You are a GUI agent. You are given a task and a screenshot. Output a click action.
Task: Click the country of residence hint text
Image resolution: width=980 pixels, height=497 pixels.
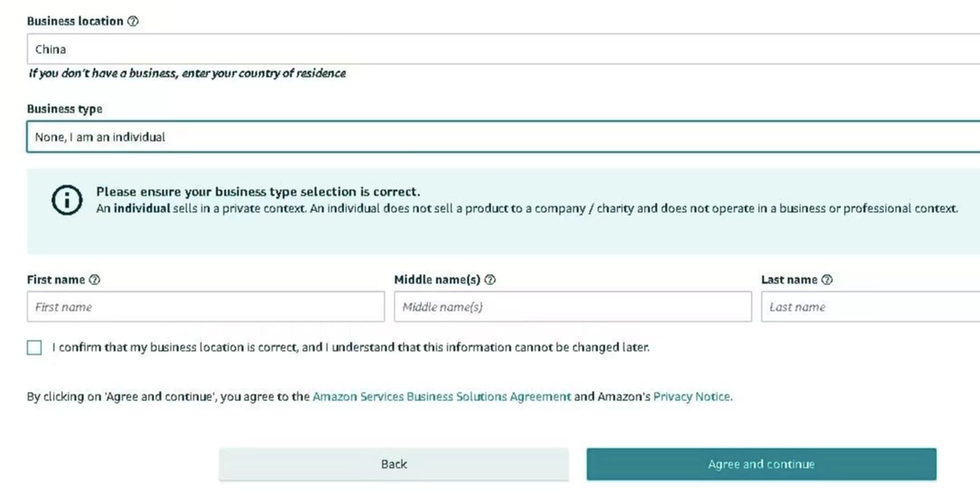tap(187, 73)
